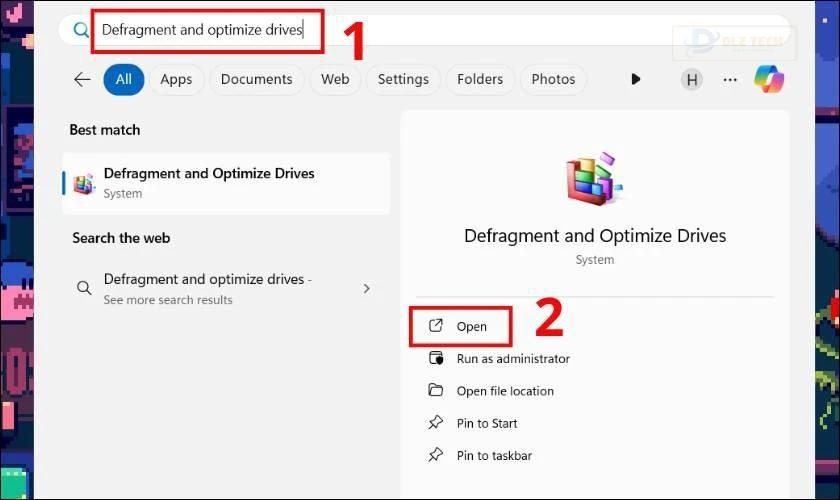Click 'System' label in details pane
The width and height of the screenshot is (840, 500).
pyautogui.click(x=595, y=259)
